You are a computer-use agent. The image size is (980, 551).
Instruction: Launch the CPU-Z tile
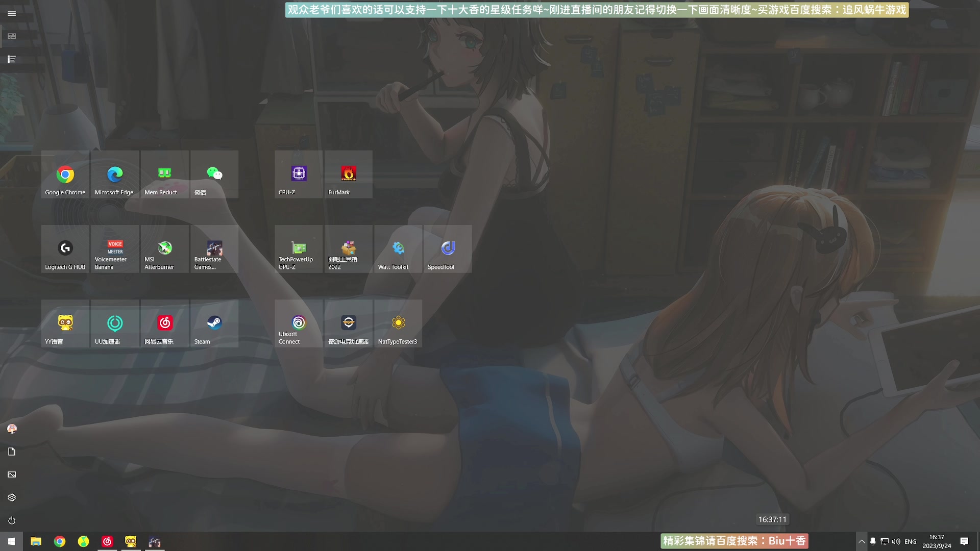coord(298,174)
